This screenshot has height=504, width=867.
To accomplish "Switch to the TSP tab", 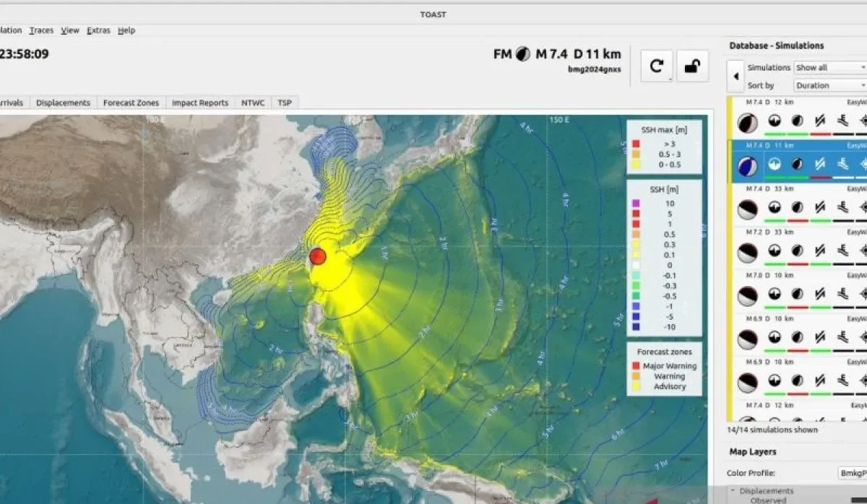I will [285, 103].
